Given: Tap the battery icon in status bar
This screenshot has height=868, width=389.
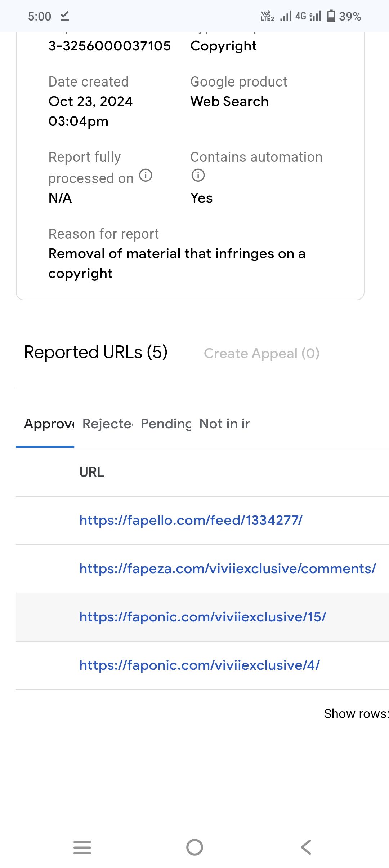Looking at the screenshot, I should click(331, 16).
